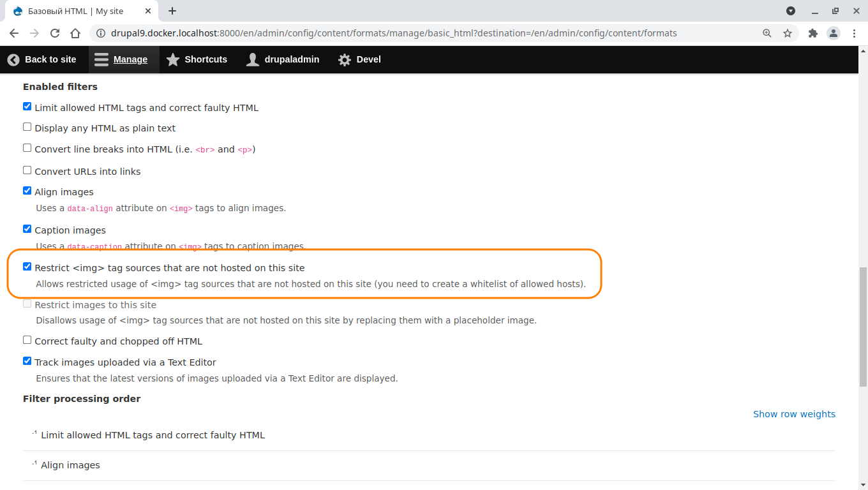Click the Restrict images to this site label
868x490 pixels.
pyautogui.click(x=96, y=305)
